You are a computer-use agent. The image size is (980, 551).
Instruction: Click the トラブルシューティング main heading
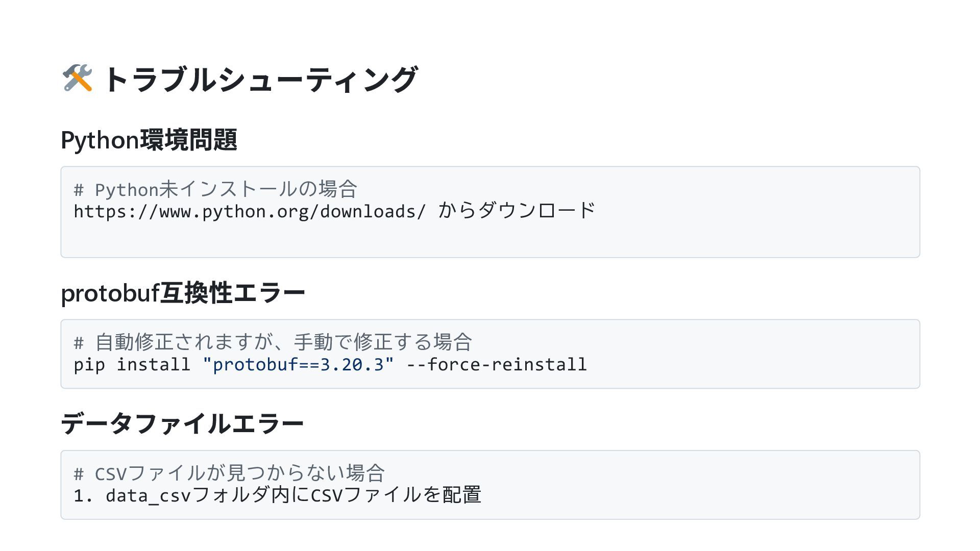pyautogui.click(x=260, y=79)
